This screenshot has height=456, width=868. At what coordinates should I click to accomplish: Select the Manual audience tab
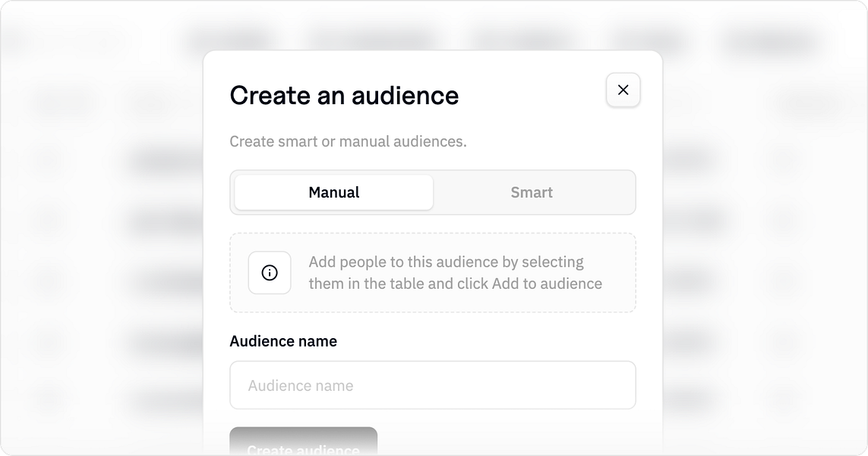[334, 192]
